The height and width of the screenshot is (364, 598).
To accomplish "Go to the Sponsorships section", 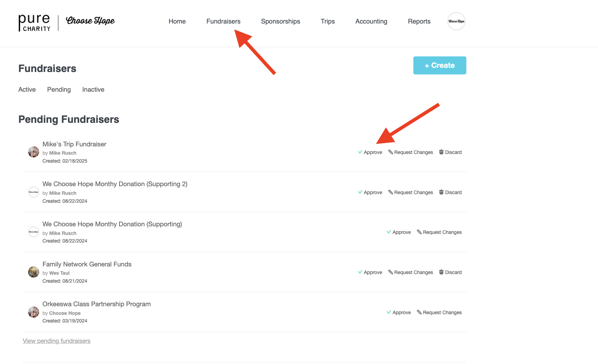I will point(281,21).
